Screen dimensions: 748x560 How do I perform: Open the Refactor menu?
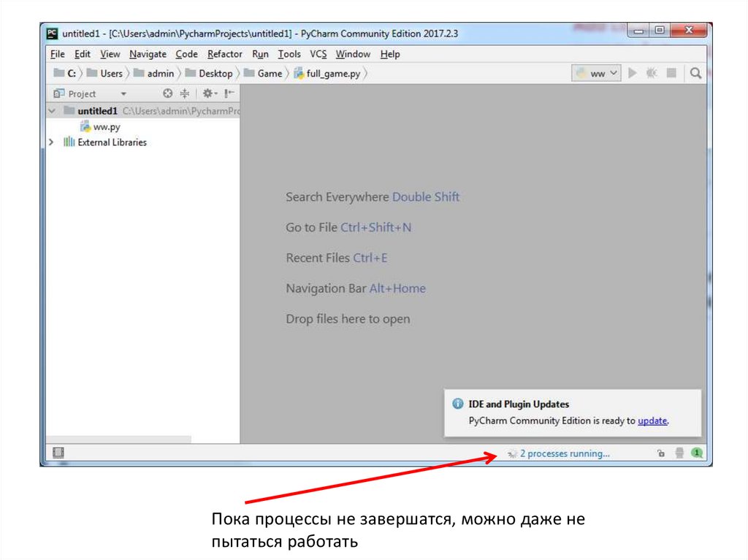tap(224, 54)
